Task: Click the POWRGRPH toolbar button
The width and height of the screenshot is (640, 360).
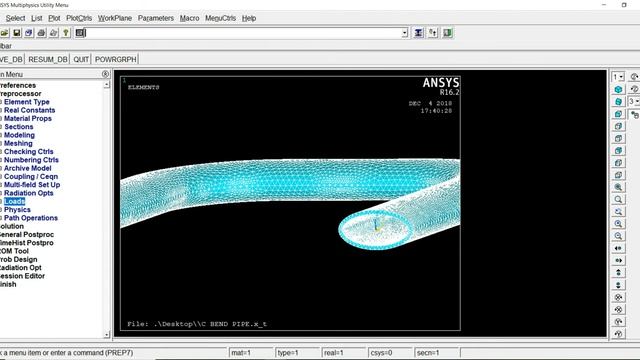Action: coord(116,59)
